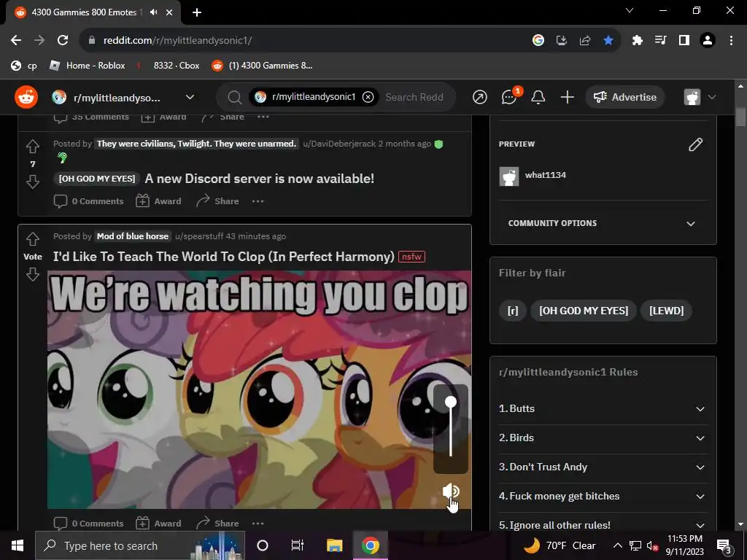
Task: Award the video post
Action: (x=158, y=524)
